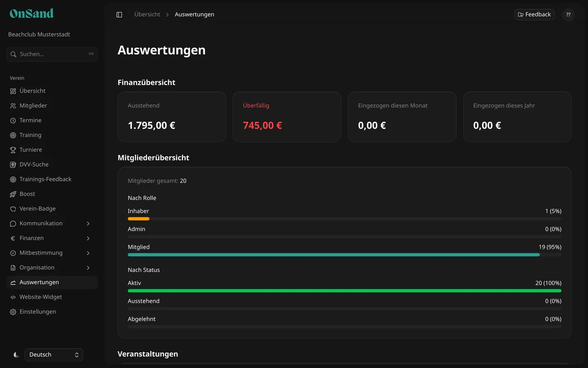Screen dimensions: 588x368
Task: Click the Eingezogen diesen Monat card
Action: 402,117
